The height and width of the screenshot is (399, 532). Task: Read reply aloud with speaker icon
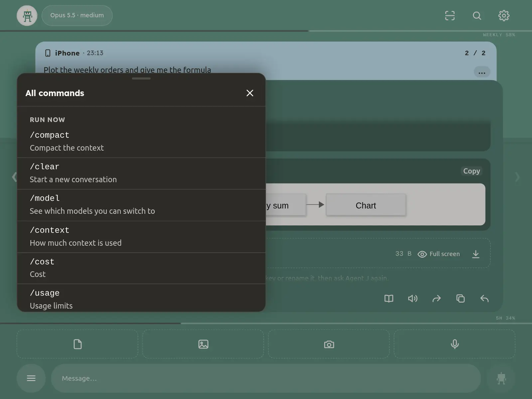coord(413,299)
